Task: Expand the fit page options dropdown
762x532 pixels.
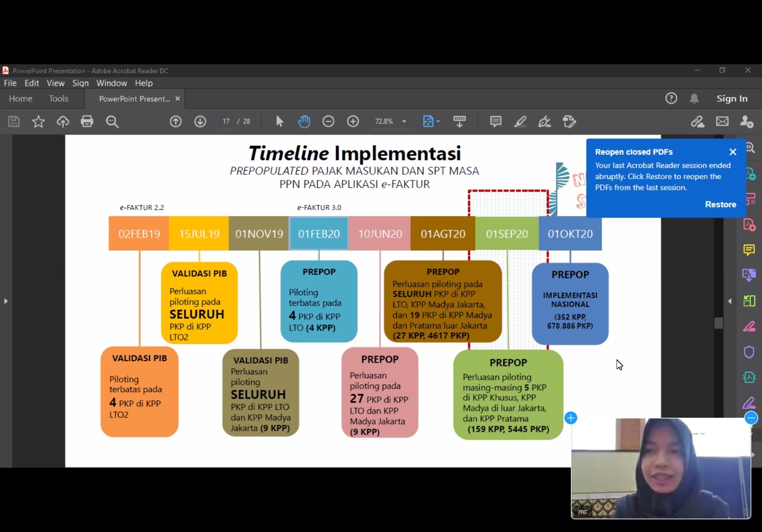Action: (x=438, y=121)
